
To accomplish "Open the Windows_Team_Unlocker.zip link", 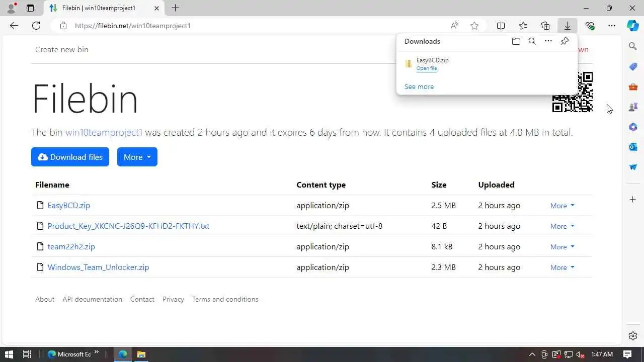I will (98, 267).
